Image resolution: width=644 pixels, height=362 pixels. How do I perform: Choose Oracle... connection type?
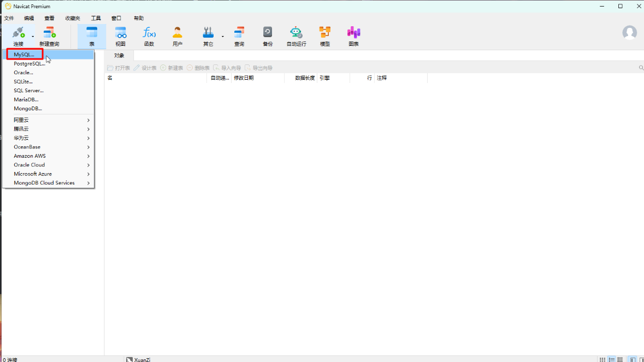[49, 73]
